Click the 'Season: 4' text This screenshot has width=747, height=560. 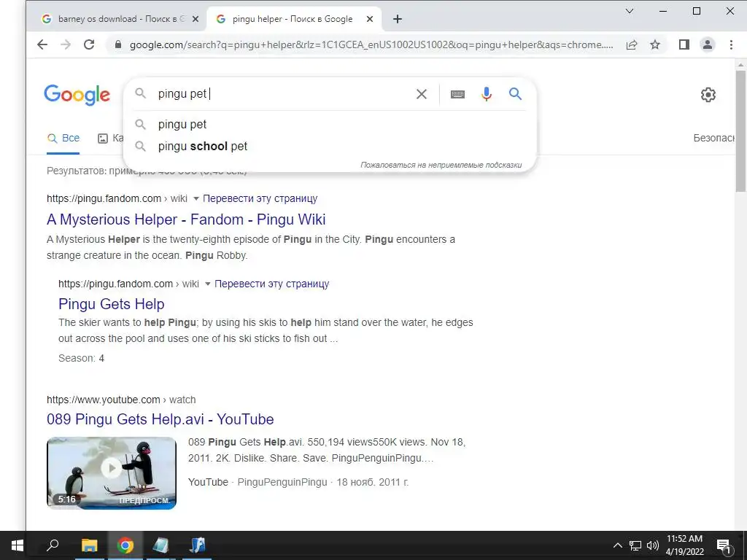[81, 359]
